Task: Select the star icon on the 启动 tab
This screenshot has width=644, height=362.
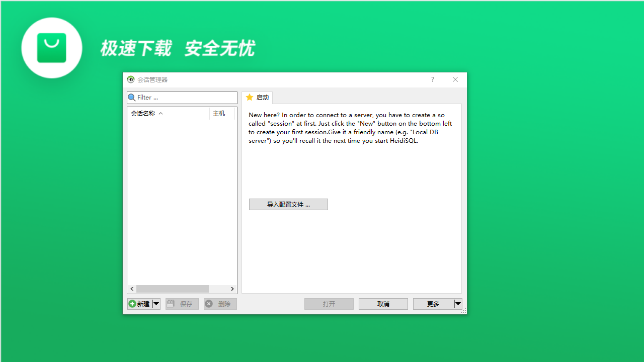Action: coord(249,97)
